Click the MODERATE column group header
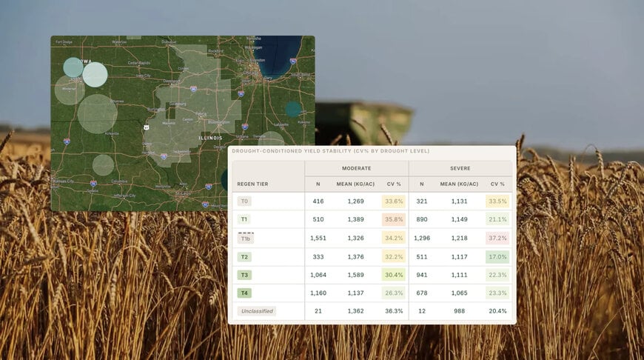This screenshot has width=644, height=360. click(x=357, y=168)
